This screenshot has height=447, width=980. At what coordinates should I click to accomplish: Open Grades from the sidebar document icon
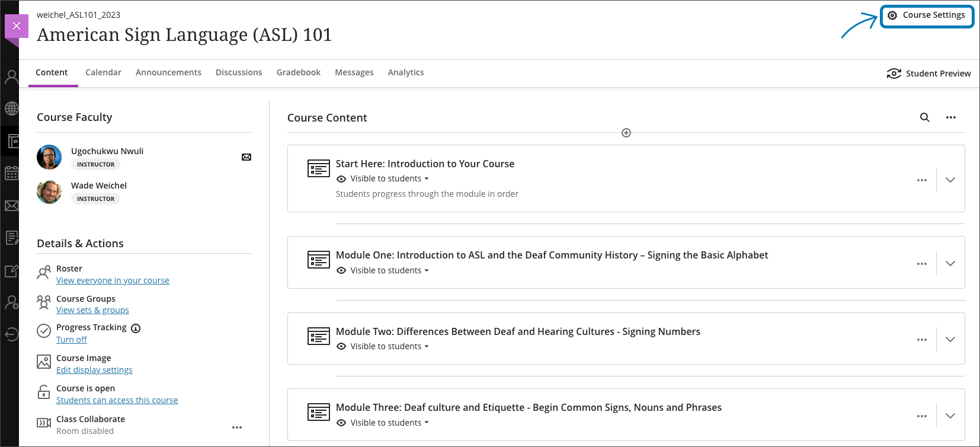click(x=11, y=237)
